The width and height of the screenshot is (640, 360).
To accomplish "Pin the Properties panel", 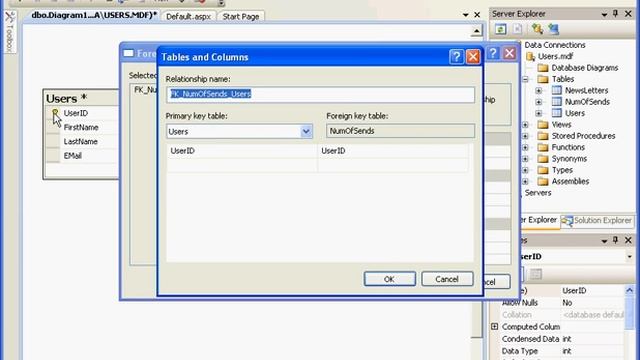I will (616, 240).
